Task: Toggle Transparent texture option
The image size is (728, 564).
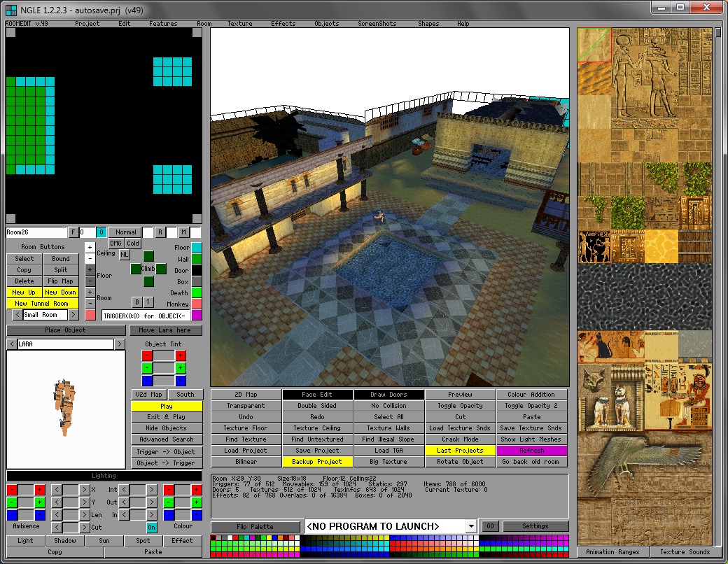Action: 246,406
